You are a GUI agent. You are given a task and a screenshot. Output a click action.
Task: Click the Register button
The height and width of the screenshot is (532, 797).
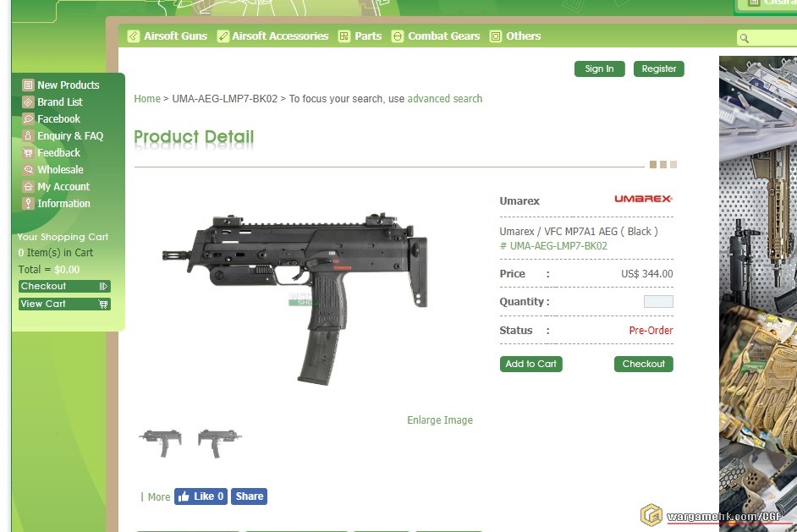click(x=659, y=69)
